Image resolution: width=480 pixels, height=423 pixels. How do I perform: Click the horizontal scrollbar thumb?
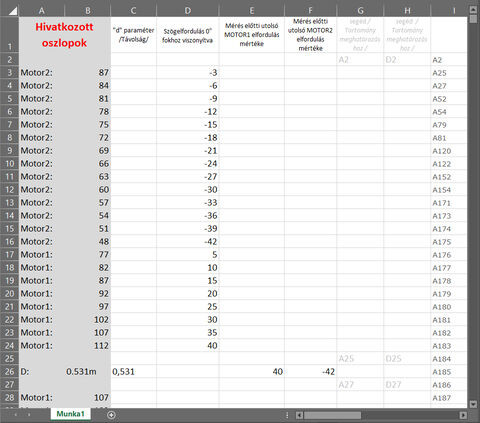coord(332,415)
